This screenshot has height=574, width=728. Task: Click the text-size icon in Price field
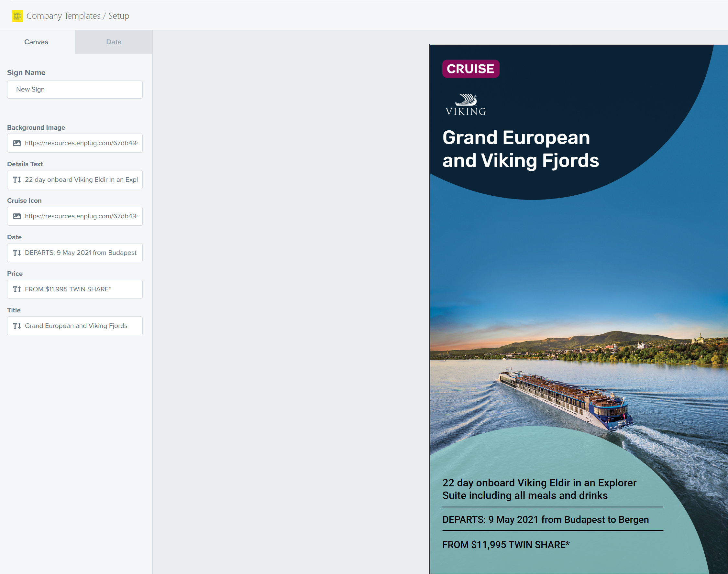point(17,289)
